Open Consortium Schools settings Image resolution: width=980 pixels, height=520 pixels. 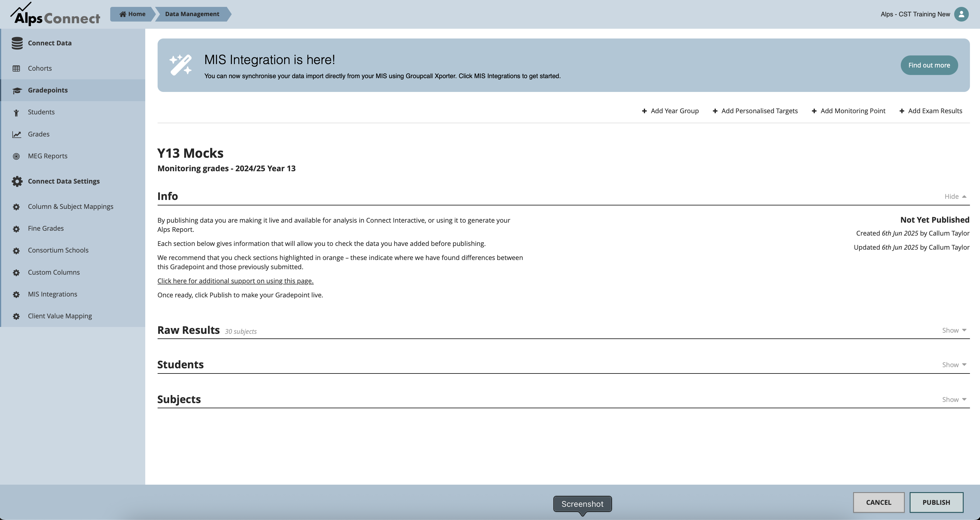pyautogui.click(x=73, y=251)
